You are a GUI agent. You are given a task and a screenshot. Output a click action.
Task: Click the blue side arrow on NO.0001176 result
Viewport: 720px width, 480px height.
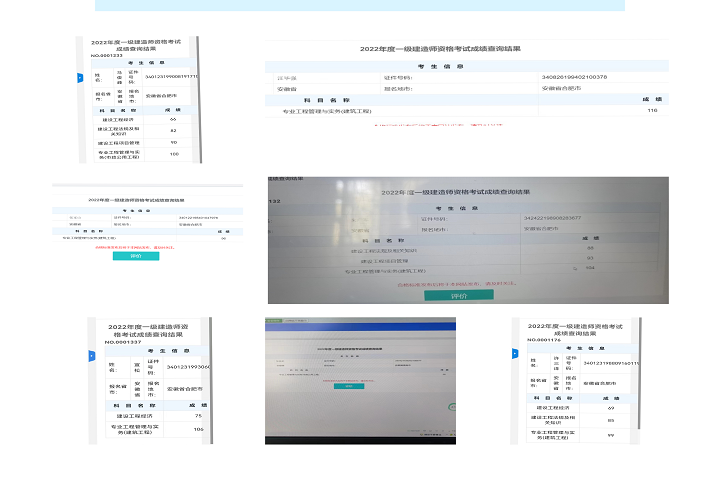(x=515, y=352)
